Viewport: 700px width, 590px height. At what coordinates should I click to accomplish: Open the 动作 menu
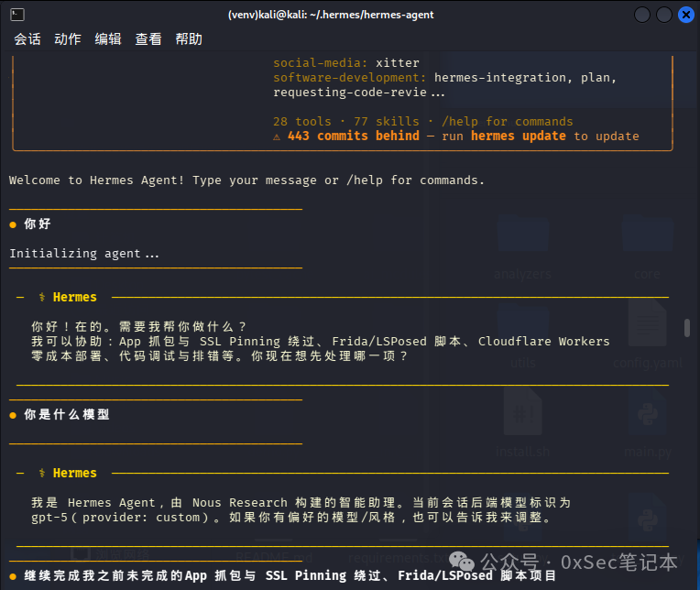68,39
